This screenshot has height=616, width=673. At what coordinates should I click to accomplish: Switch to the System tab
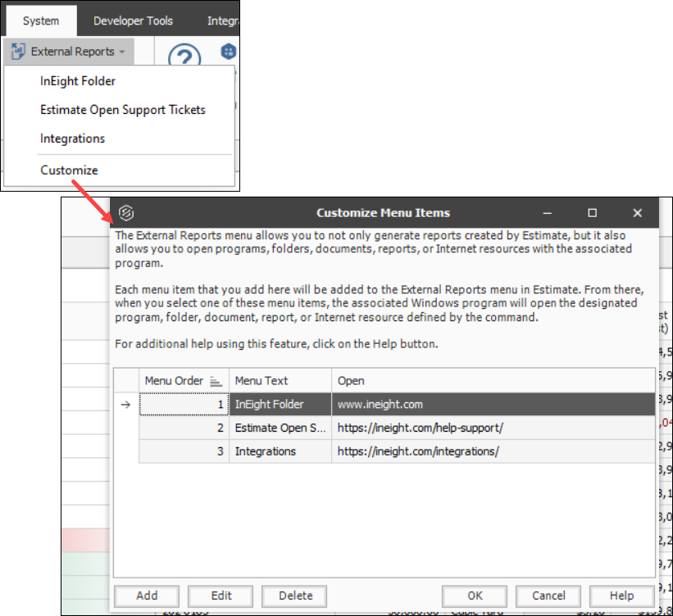coord(40,20)
